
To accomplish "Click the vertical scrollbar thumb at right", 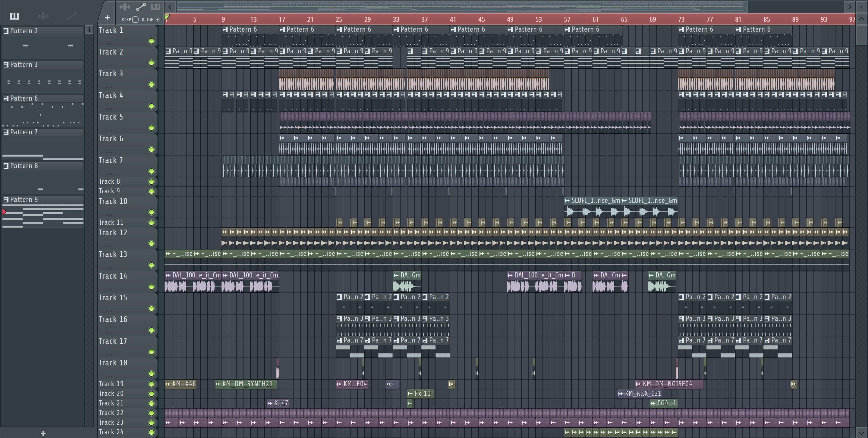I will tap(862, 35).
